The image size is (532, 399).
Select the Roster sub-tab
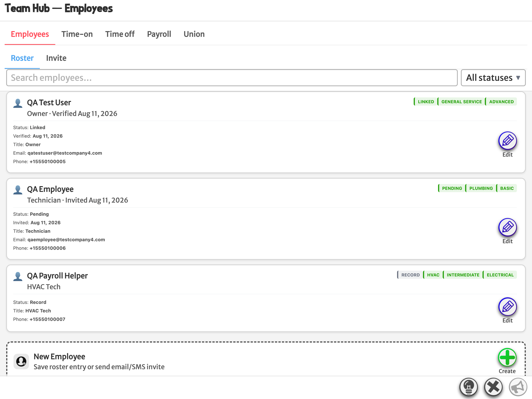(22, 58)
